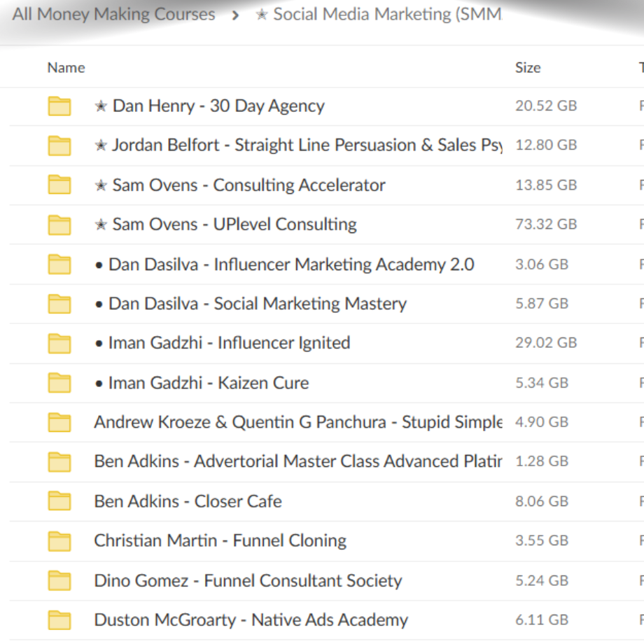Click folder icon for Influencer Marketing Academy 2.0

[x=59, y=265]
